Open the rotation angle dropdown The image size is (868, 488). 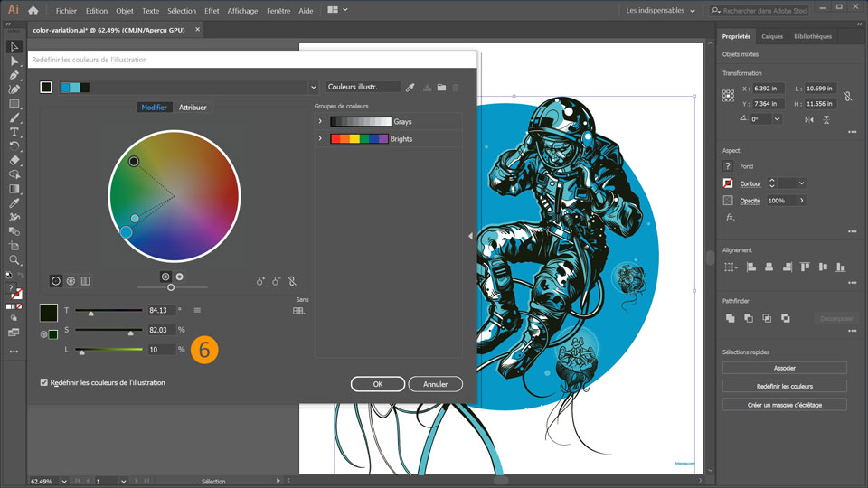click(x=778, y=119)
